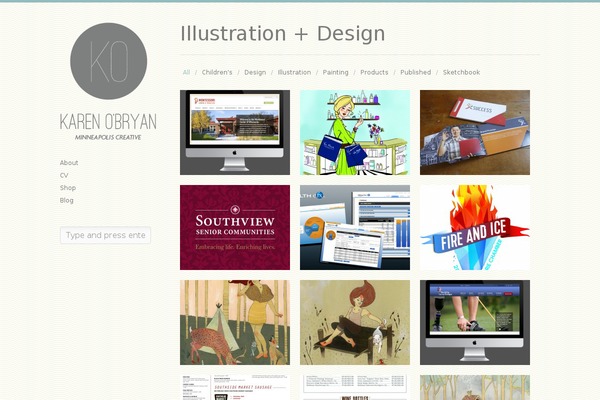
Task: Filter portfolio by Children's
Action: click(x=217, y=72)
